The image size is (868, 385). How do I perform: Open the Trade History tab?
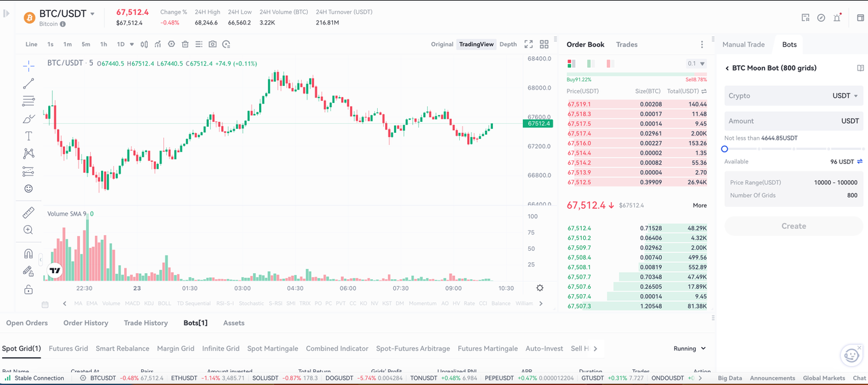click(146, 323)
